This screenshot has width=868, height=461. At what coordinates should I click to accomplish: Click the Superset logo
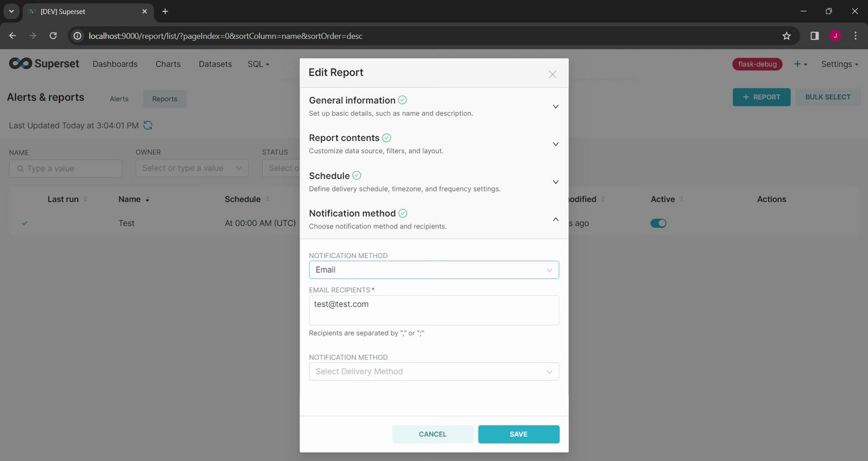click(x=44, y=63)
